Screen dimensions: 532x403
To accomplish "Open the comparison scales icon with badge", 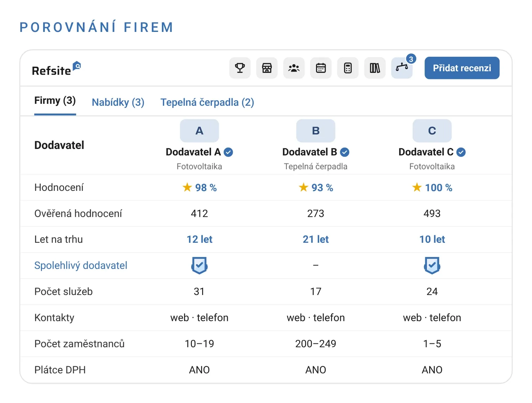I will coord(402,68).
